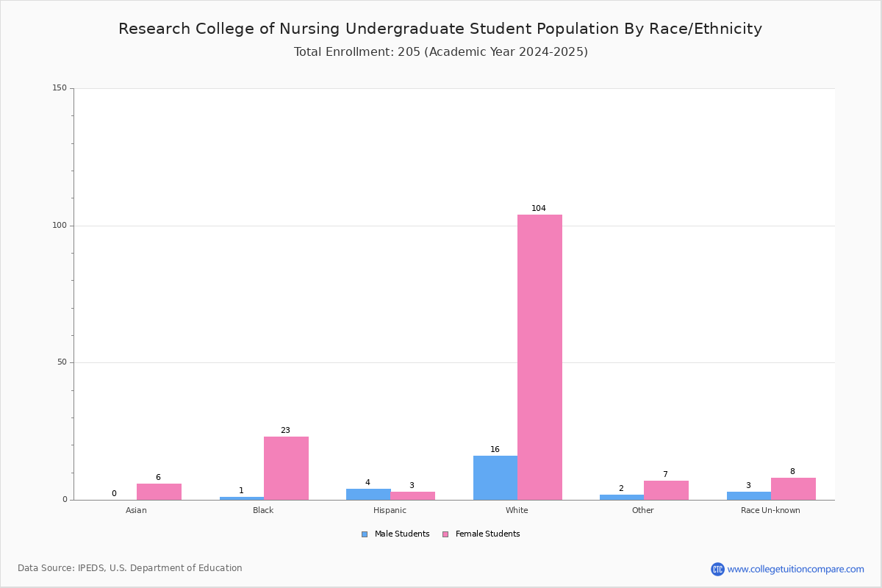Select the Hispanic female students bar
The height and width of the screenshot is (588, 882).
pos(413,495)
